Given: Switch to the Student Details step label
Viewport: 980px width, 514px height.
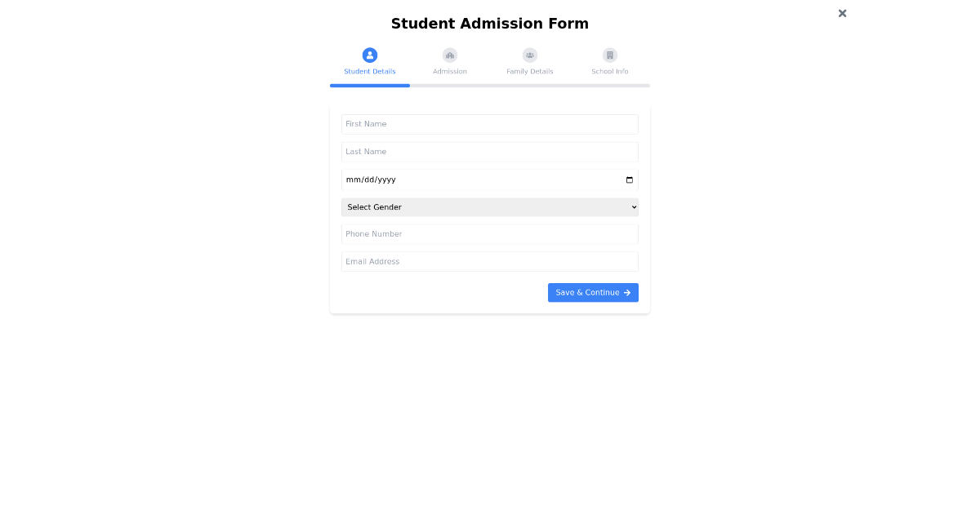Looking at the screenshot, I should click(370, 72).
